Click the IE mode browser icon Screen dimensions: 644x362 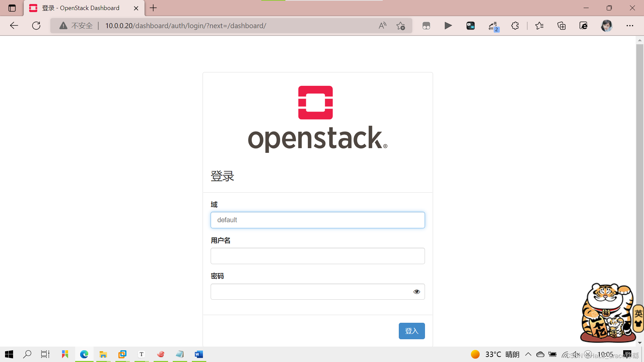tap(584, 25)
